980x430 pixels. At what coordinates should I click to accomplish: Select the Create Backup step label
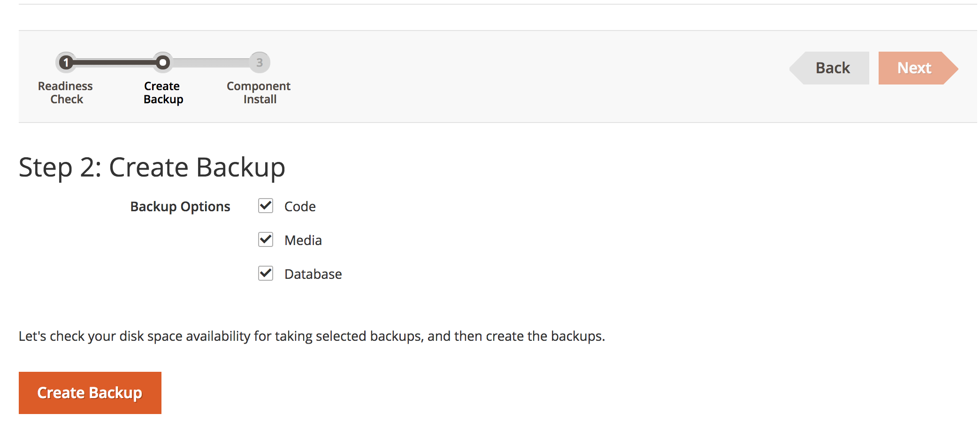[163, 92]
